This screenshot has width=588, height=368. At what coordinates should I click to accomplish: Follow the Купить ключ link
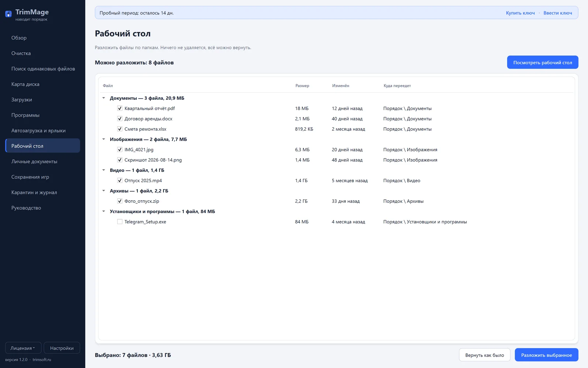(x=520, y=13)
